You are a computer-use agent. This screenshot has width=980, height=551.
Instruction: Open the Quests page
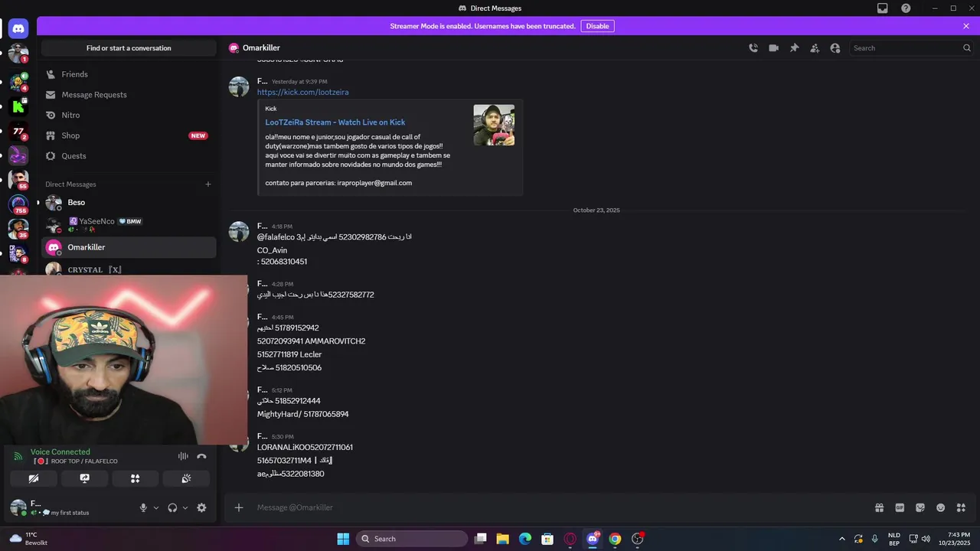pyautogui.click(x=129, y=156)
